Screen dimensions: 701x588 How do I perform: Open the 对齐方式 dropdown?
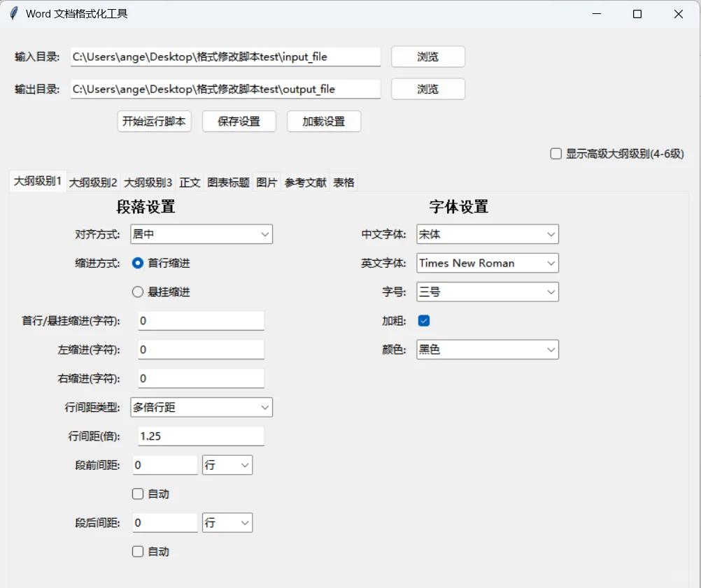click(x=201, y=234)
